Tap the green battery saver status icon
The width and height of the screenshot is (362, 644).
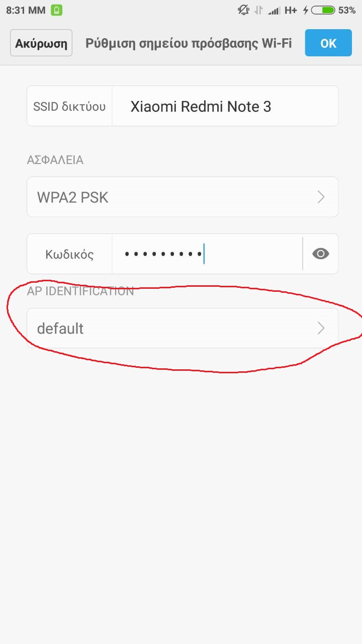(x=56, y=10)
